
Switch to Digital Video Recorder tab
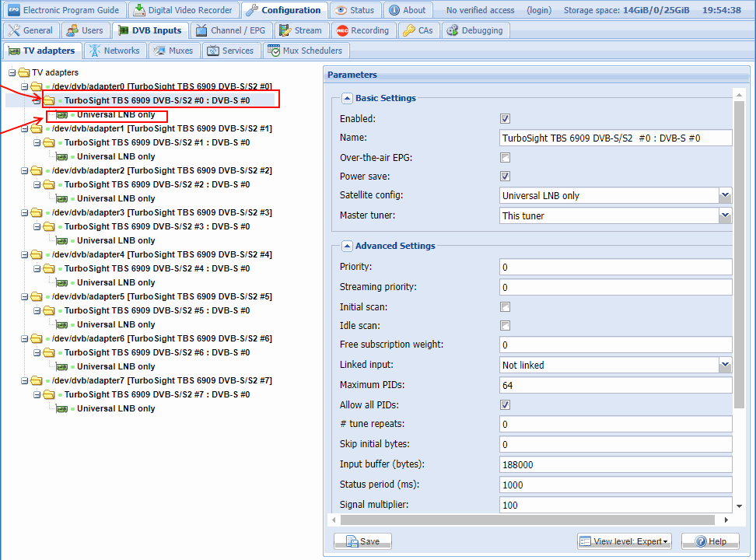coord(183,10)
